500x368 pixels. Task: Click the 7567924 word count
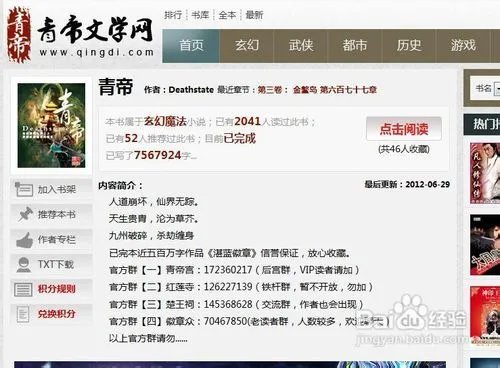(x=158, y=155)
